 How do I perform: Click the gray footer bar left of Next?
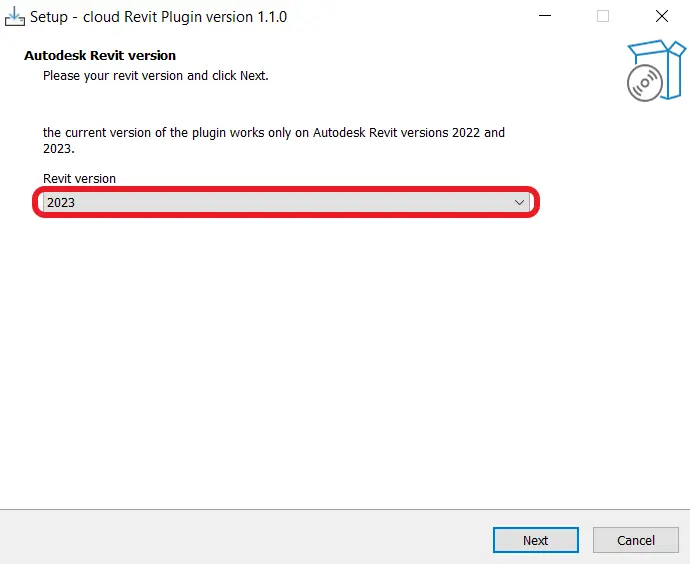click(x=246, y=537)
